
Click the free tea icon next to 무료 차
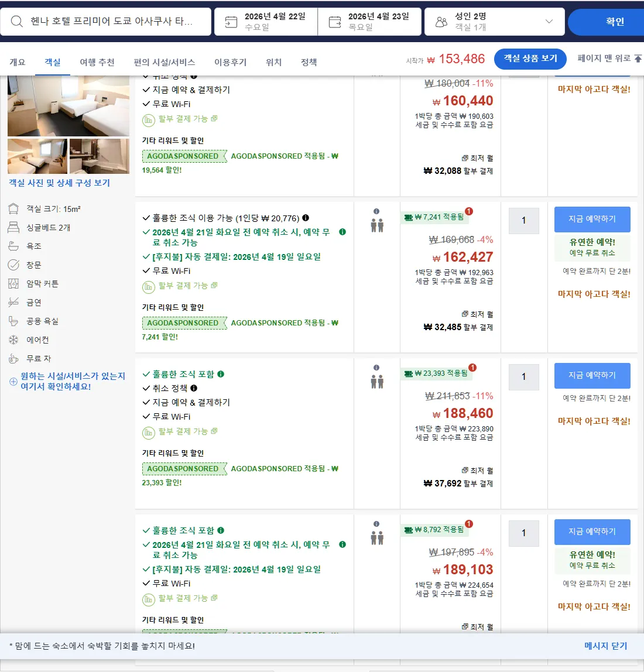point(13,358)
